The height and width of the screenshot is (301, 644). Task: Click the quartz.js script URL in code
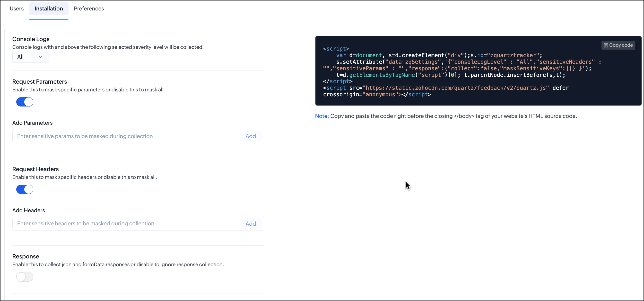point(455,88)
